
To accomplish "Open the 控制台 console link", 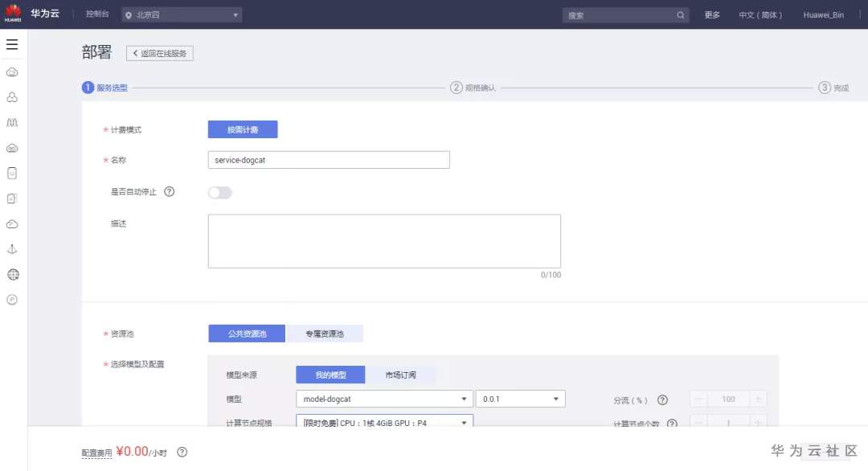I will (97, 14).
